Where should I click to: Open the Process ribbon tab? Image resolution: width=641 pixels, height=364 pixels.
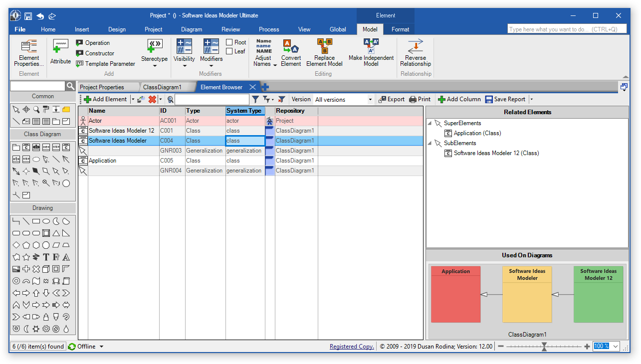pyautogui.click(x=269, y=29)
